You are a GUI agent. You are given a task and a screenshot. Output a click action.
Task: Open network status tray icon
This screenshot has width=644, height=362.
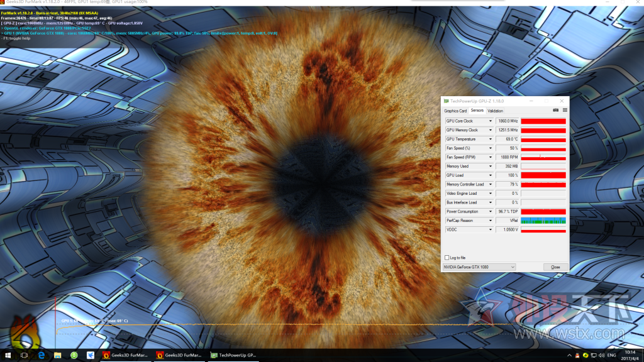pos(594,356)
